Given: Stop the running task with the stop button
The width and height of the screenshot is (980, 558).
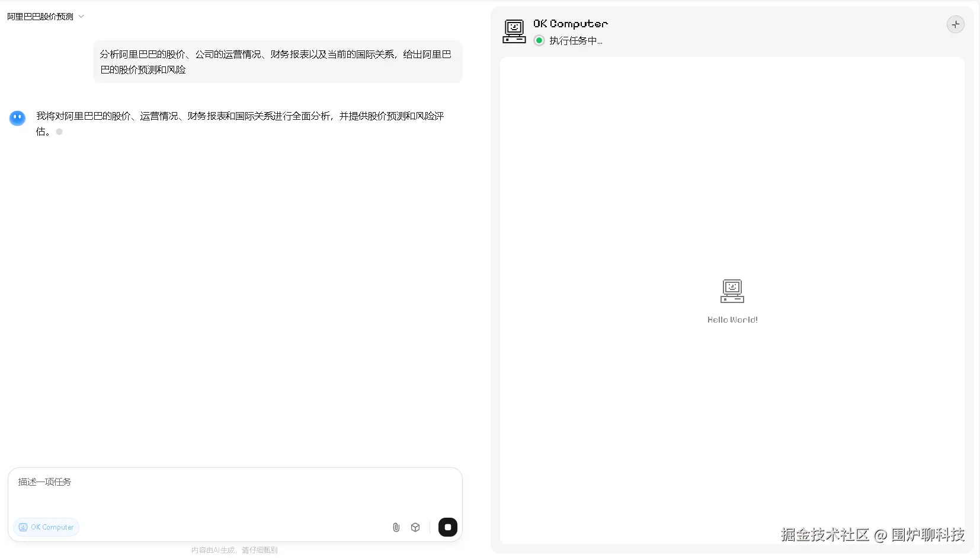Looking at the screenshot, I should (x=447, y=527).
